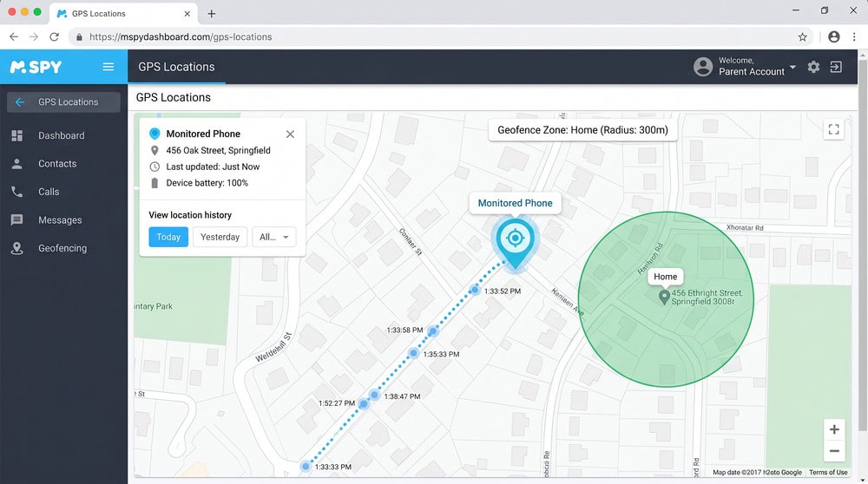Screen dimensions: 868x484
Task: Toggle the hamburger sidebar menu
Action: click(x=108, y=67)
